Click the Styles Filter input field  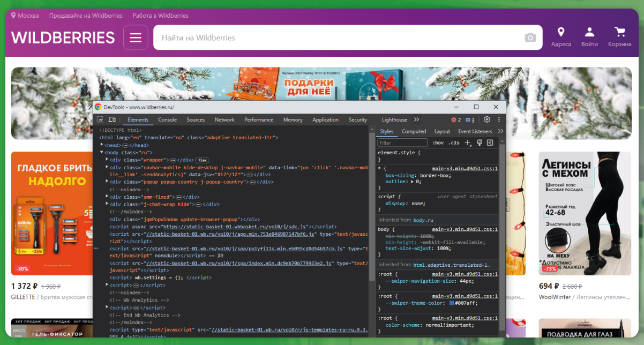[x=402, y=142]
